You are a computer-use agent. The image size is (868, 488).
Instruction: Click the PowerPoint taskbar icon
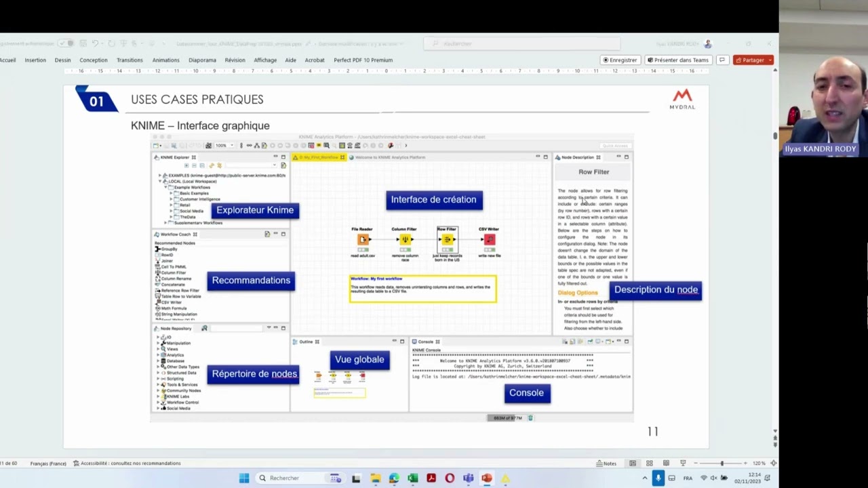[x=486, y=478]
